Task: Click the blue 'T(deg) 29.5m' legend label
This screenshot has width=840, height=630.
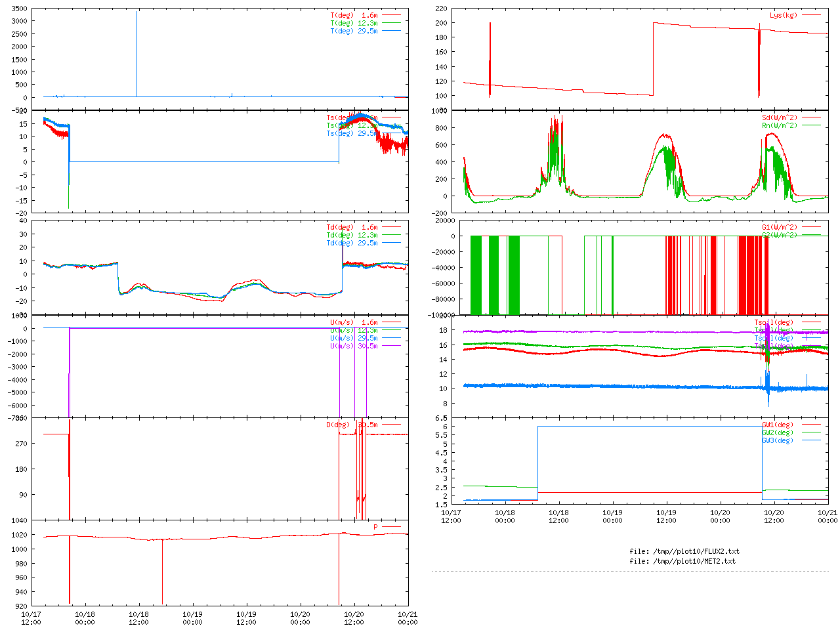Action: [x=354, y=31]
